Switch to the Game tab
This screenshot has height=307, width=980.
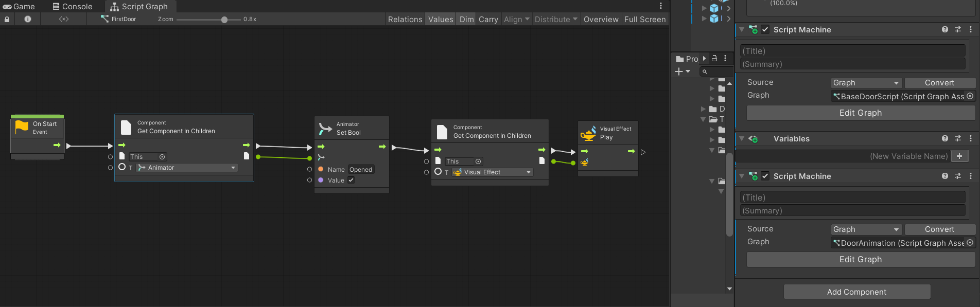click(19, 7)
